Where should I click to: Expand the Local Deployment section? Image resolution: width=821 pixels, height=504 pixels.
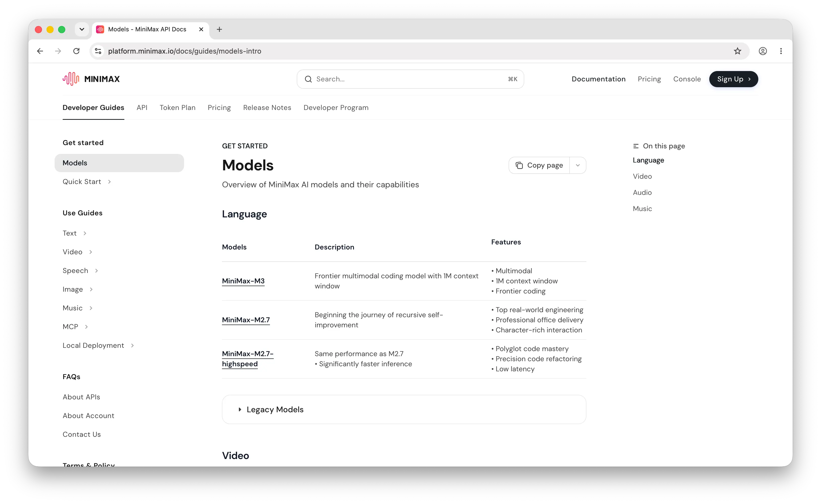pyautogui.click(x=132, y=345)
